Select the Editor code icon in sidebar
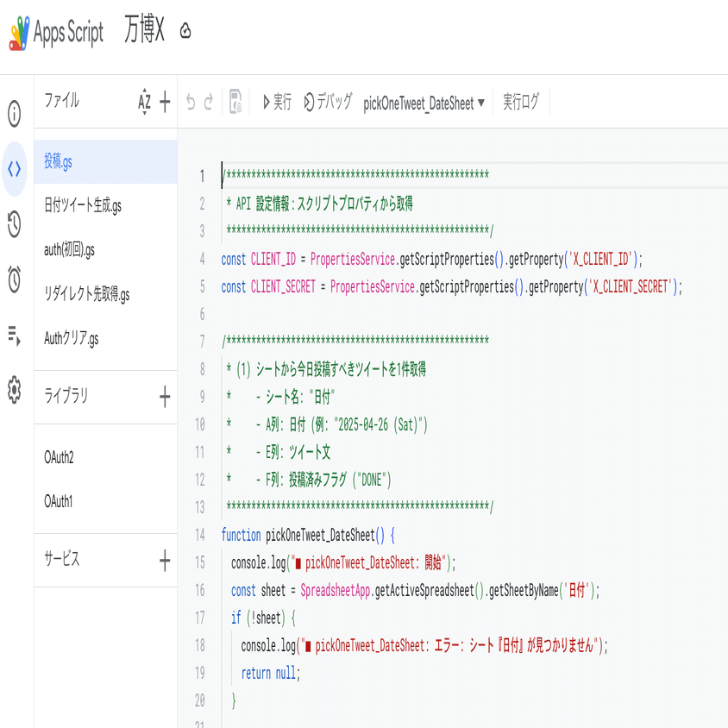Viewport: 728px width, 728px height. 15,169
